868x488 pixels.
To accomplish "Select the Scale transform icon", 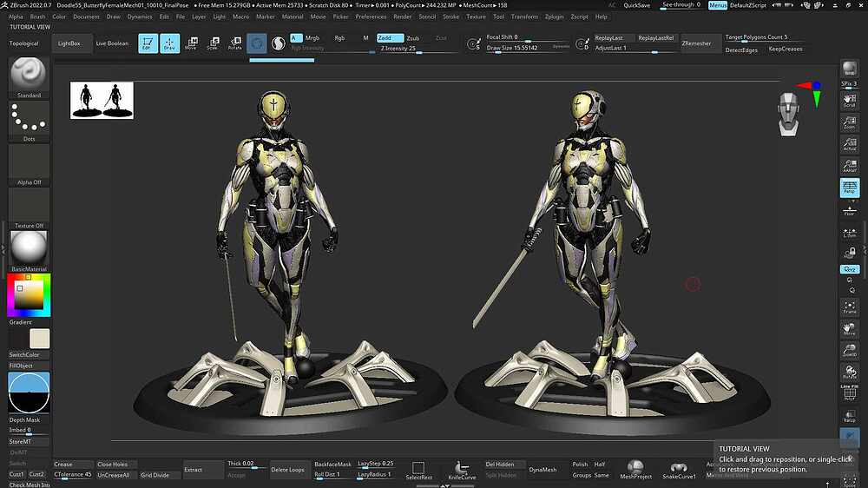I will click(x=214, y=43).
